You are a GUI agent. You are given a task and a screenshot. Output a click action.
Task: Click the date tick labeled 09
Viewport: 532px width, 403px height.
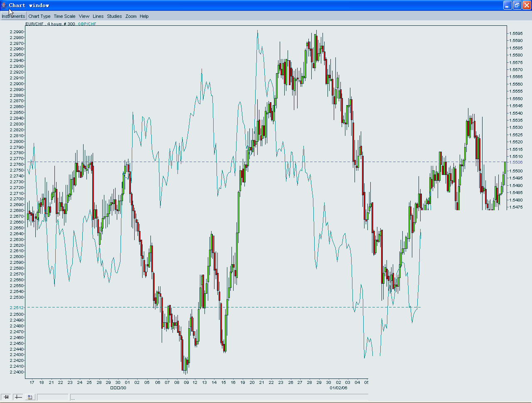[186, 382]
